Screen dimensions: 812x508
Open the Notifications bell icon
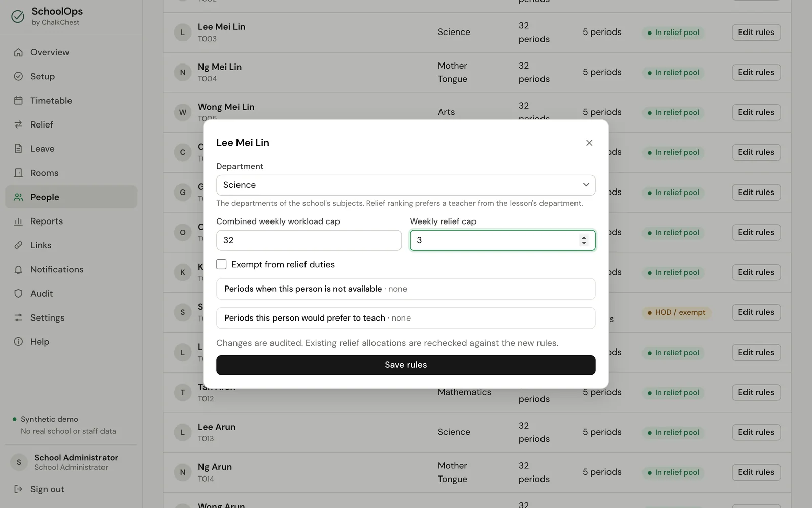pyautogui.click(x=18, y=269)
